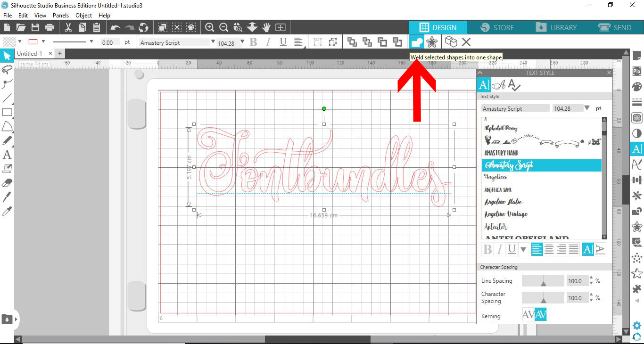Turn on kerning with highlighted AV button

tap(540, 315)
